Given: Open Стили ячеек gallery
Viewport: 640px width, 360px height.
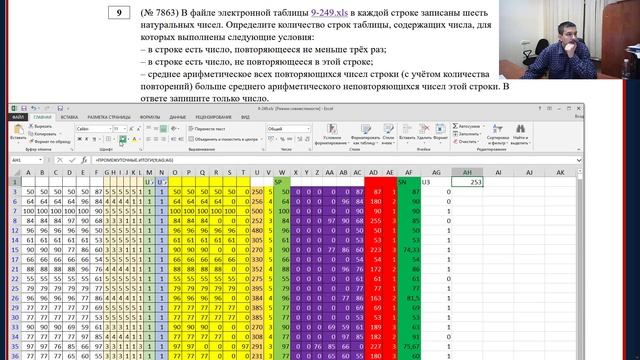Looking at the screenshot, I should [x=389, y=134].
